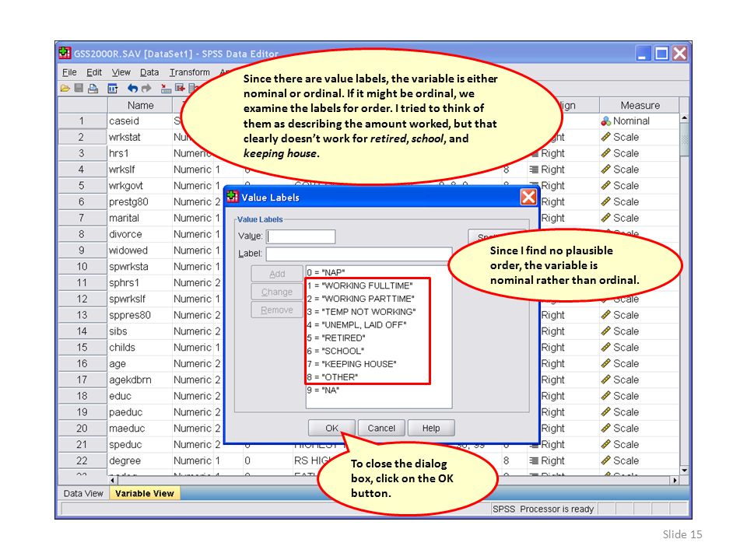Click the blue Undo arrow
Image resolution: width=747 pixels, height=560 pixels.
pyautogui.click(x=133, y=88)
